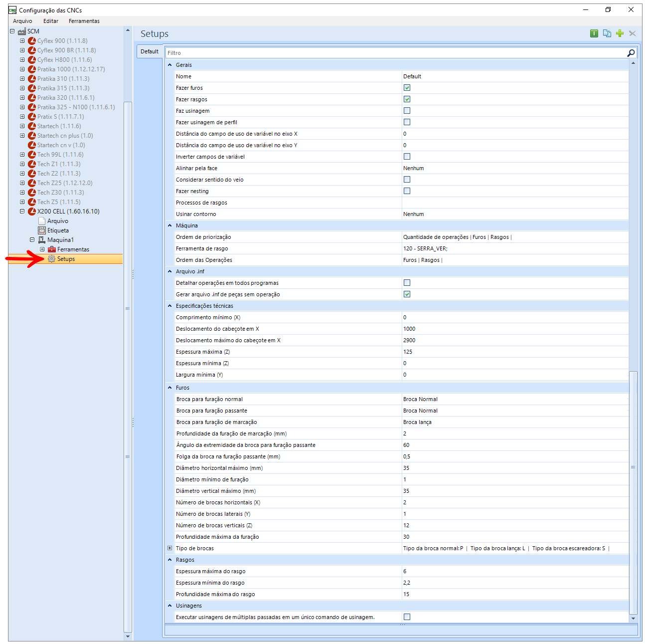Image resolution: width=645 pixels, height=644 pixels.
Task: Collapse the Máquina section
Action: (x=169, y=225)
